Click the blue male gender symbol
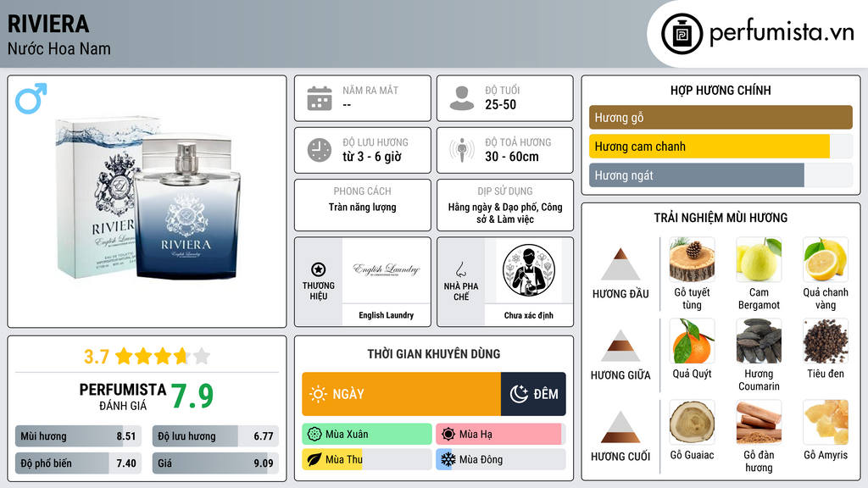Viewport: 868px width, 488px height. 31,98
